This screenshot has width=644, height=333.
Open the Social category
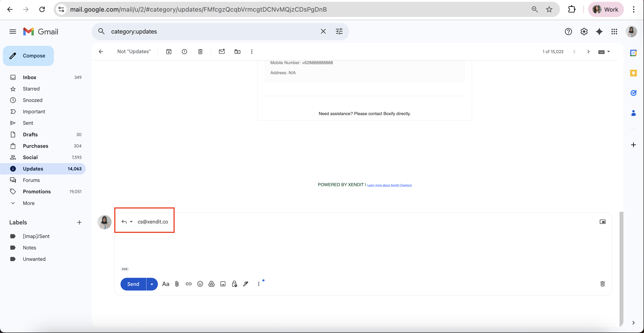(30, 157)
